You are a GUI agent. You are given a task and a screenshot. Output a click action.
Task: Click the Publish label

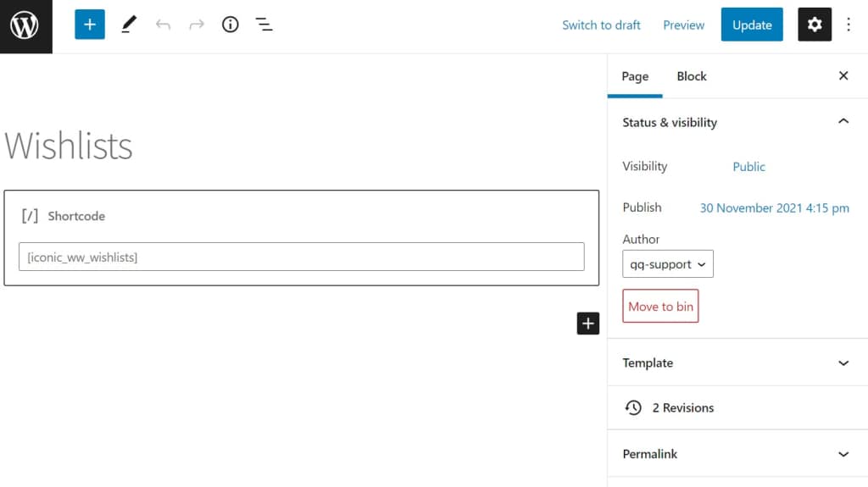pos(643,208)
